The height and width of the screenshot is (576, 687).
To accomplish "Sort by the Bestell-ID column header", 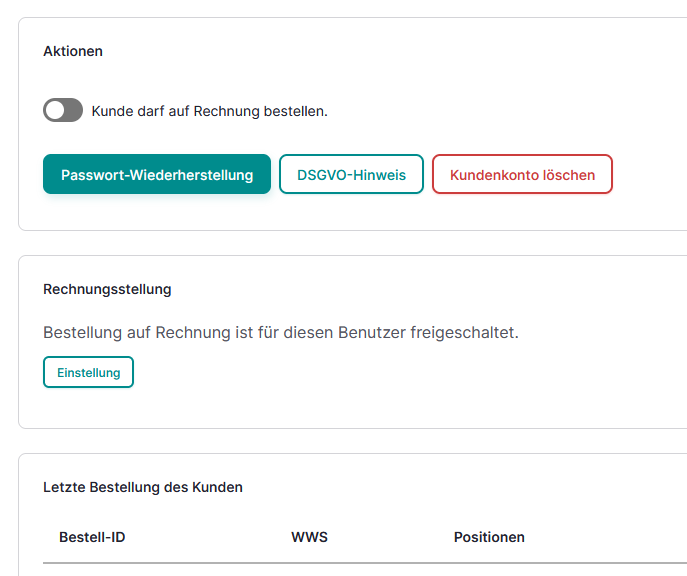I will [x=92, y=537].
